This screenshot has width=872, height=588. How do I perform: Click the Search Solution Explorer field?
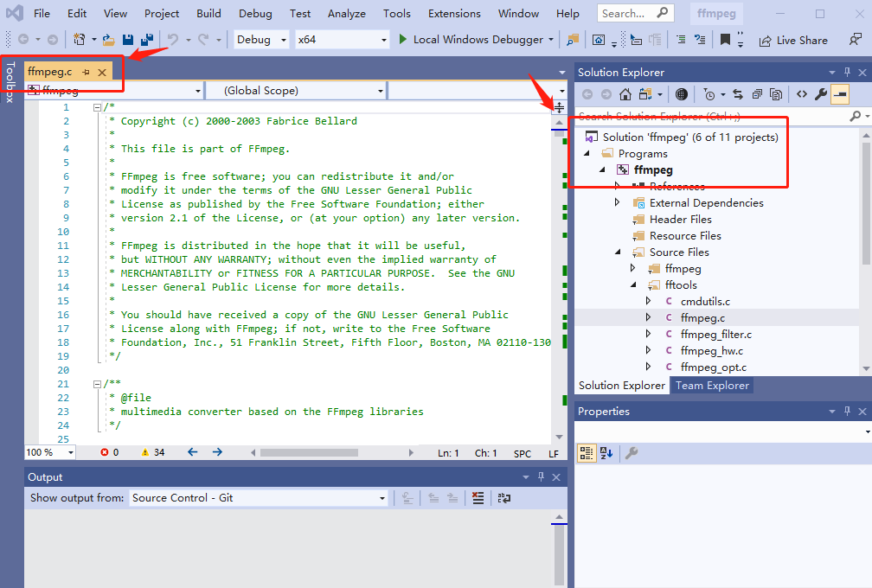click(x=709, y=116)
